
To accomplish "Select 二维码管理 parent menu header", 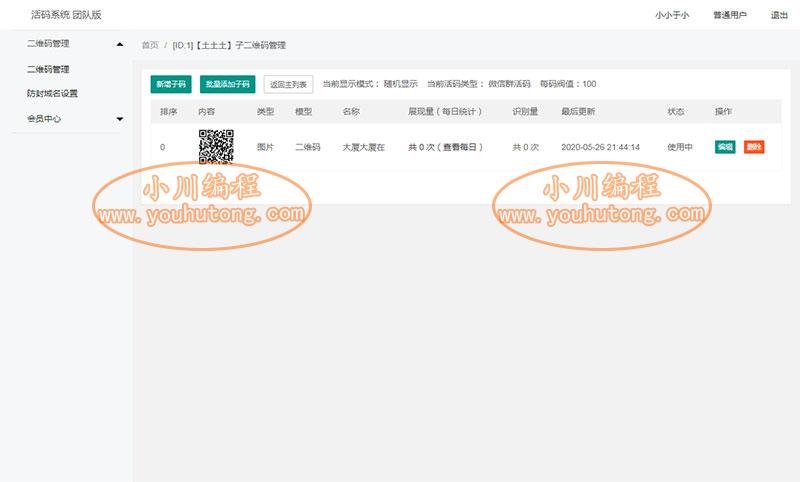I will tap(48, 44).
